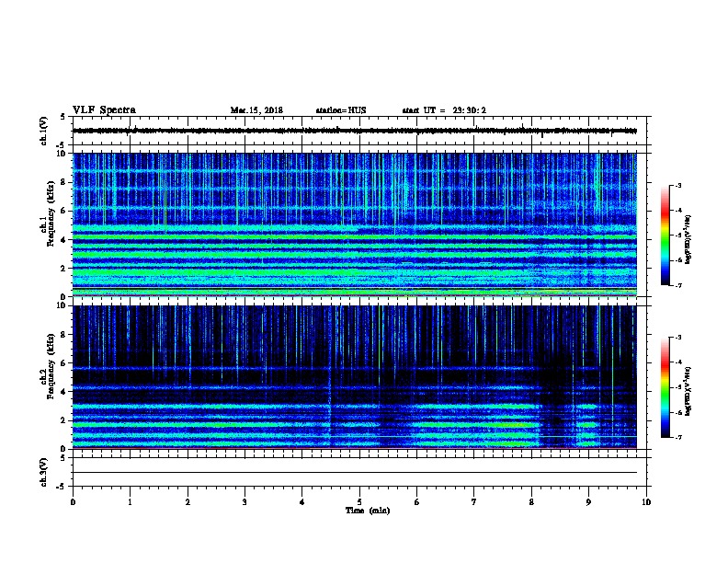Click time axis tick label 10 at the right end

click(x=646, y=502)
